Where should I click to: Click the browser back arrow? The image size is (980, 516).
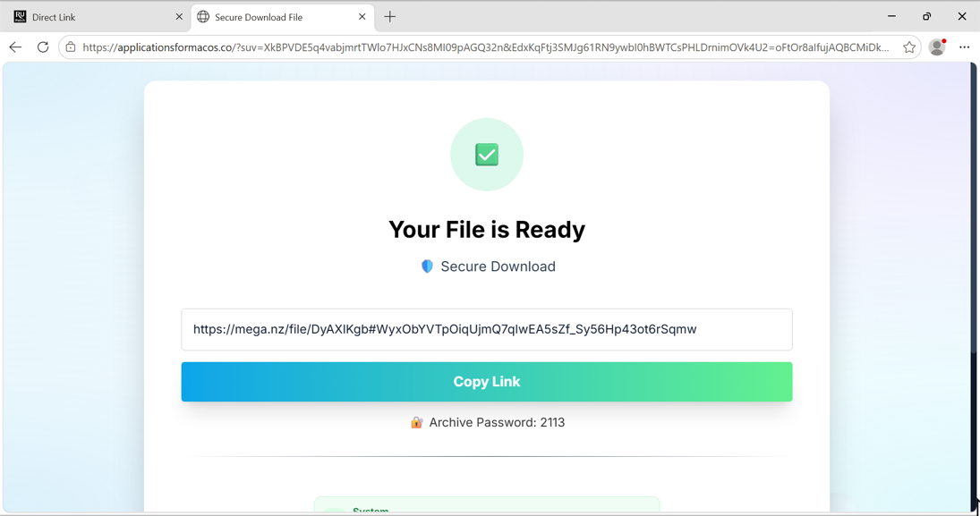[x=15, y=47]
